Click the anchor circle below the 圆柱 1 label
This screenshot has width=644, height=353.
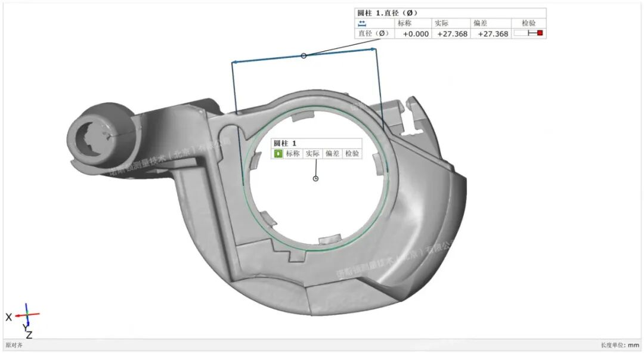pyautogui.click(x=315, y=178)
